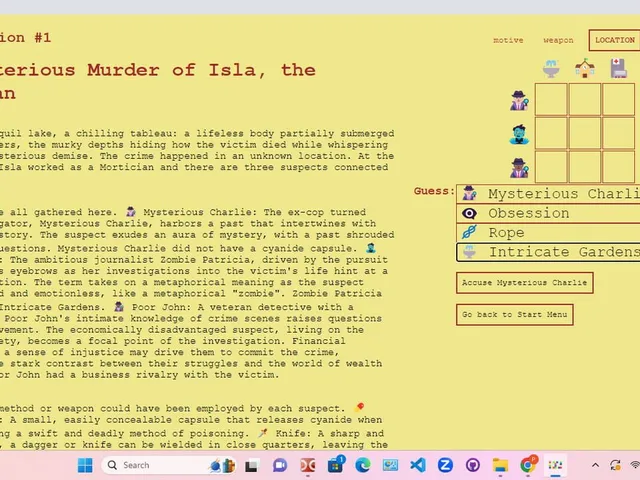The image size is (640, 480).
Task: Mark grid cell for dark-skinned detective and school
Action: point(585,167)
